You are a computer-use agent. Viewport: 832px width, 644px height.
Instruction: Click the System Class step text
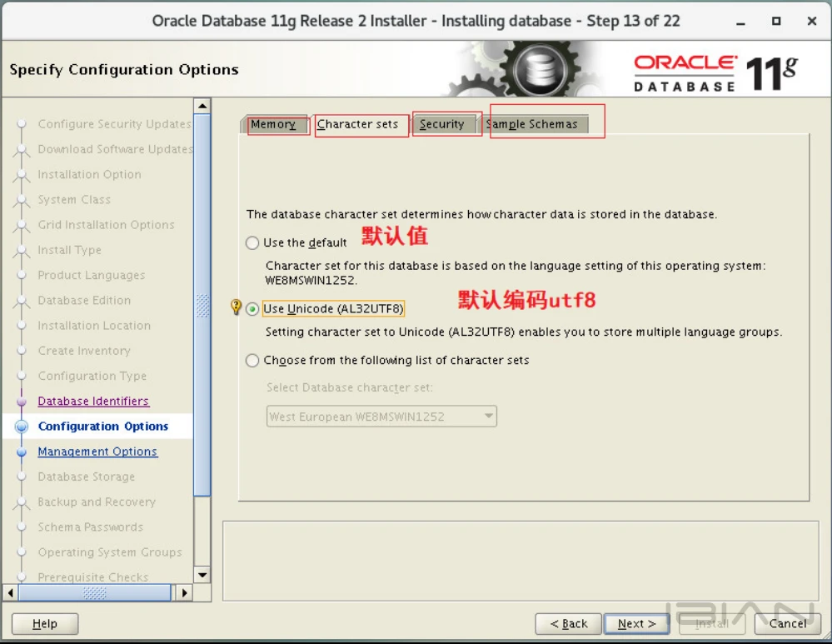click(74, 200)
